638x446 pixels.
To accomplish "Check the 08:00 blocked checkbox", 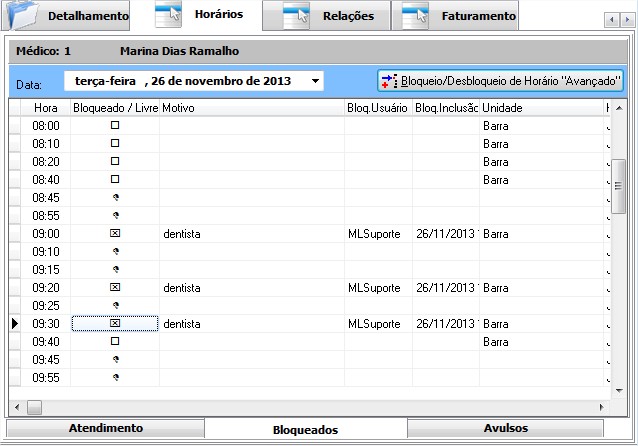I will coord(115,126).
